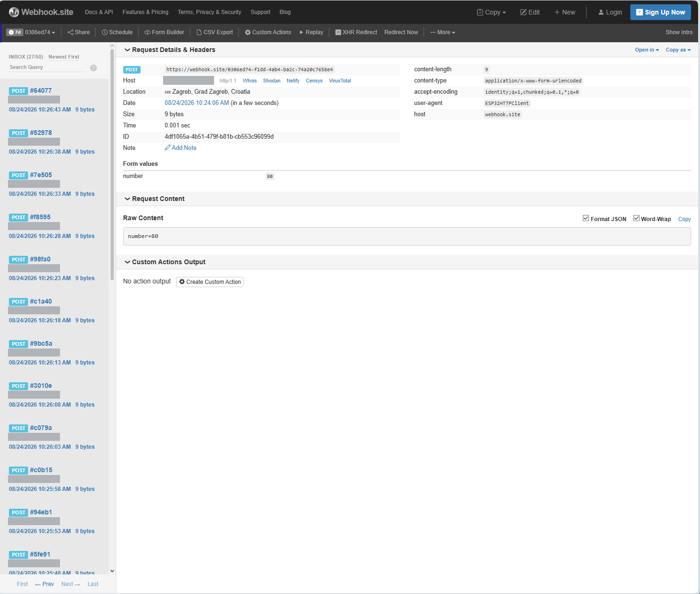
Task: Export requests with CSV Export
Action: coord(215,32)
